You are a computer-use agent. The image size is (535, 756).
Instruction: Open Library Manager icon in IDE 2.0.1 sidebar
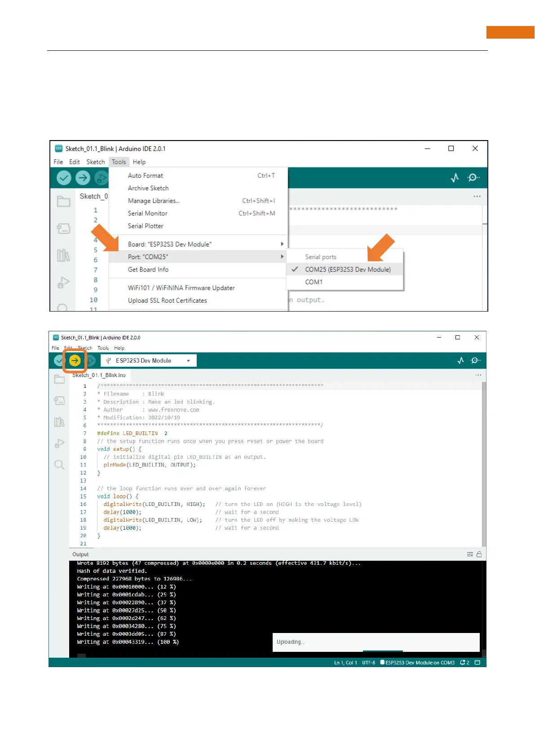pos(63,255)
